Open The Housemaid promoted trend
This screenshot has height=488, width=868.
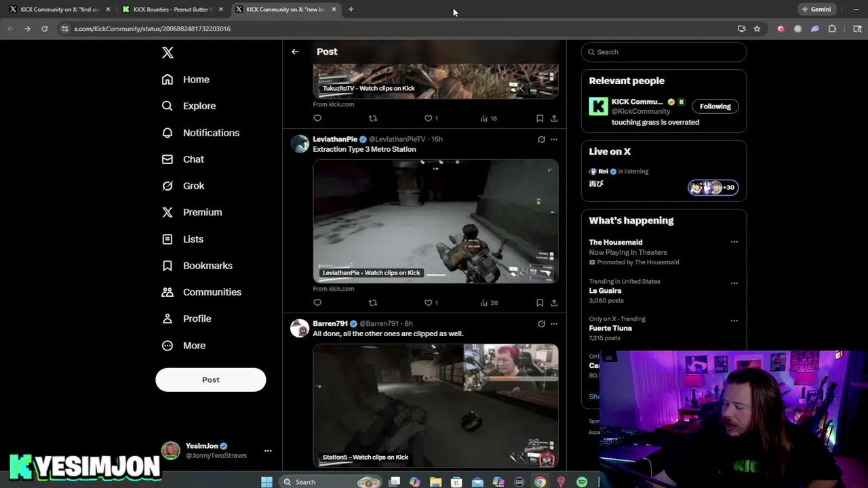point(616,242)
